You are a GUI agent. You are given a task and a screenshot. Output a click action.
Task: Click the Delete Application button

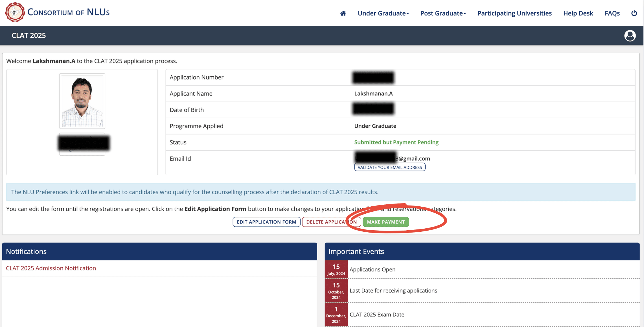331,222
